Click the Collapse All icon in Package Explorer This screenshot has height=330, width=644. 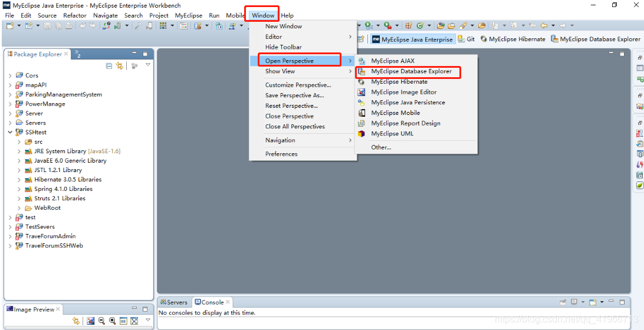coord(109,65)
